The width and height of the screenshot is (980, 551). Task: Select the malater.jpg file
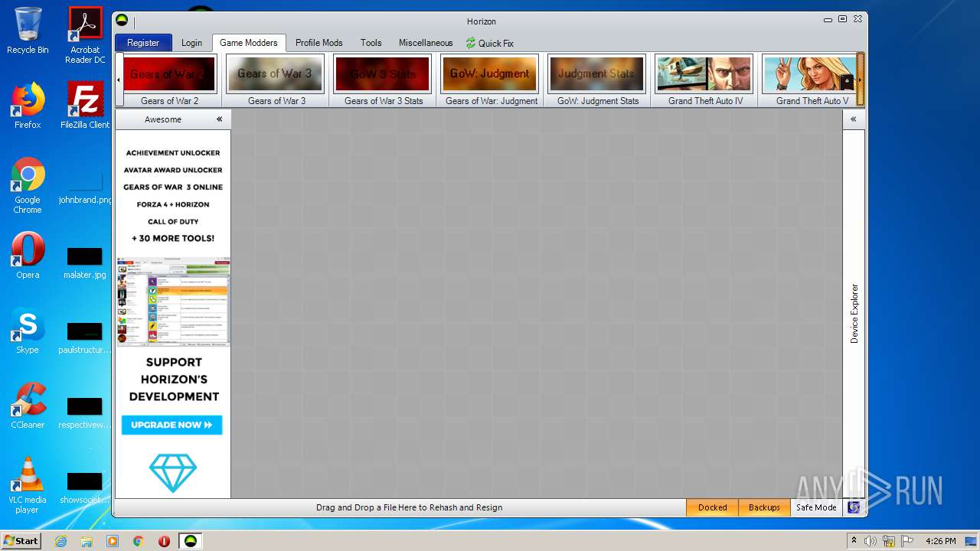(85, 262)
